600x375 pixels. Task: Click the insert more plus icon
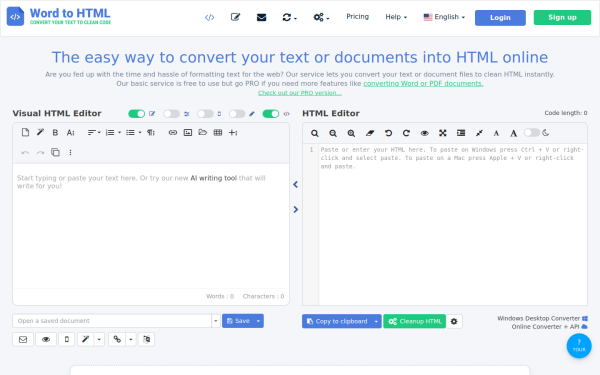point(233,132)
